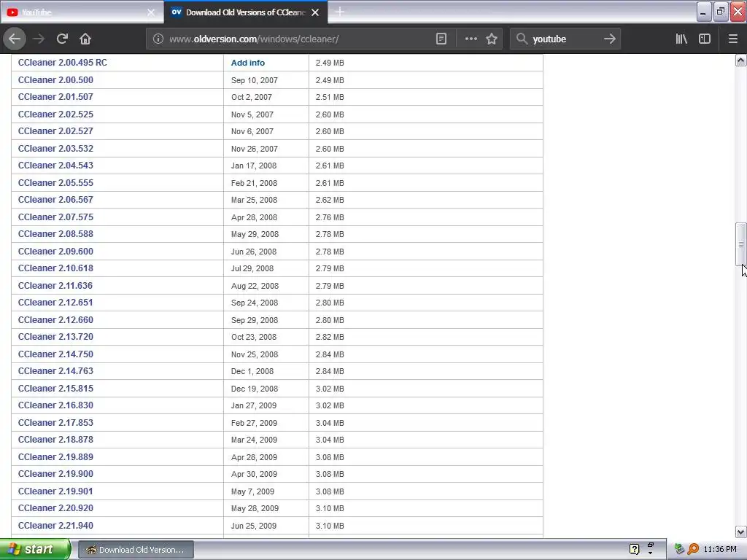Open CCleaner 2.17.853 link
The height and width of the screenshot is (560, 747).
55,423
